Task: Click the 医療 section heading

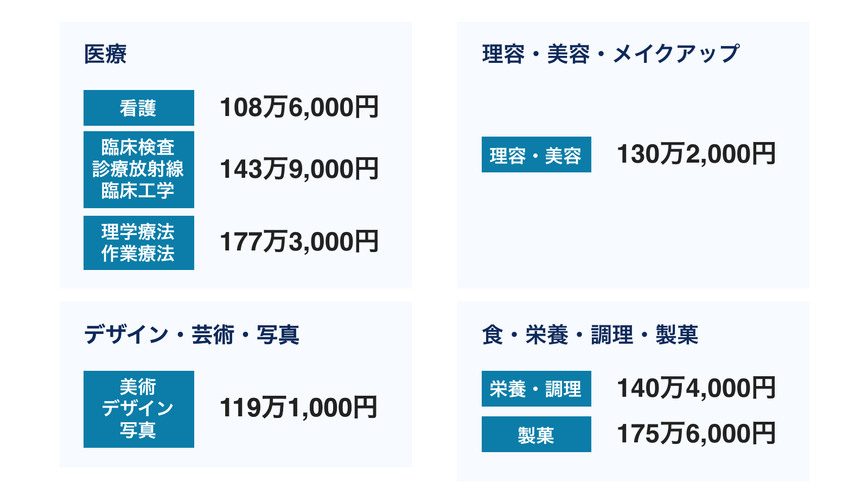Action: (x=105, y=54)
